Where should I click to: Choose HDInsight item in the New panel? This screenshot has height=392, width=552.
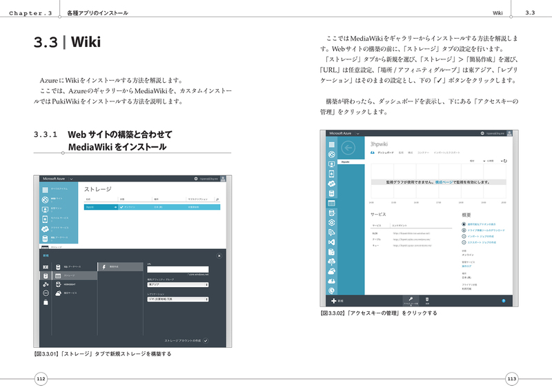(75, 284)
